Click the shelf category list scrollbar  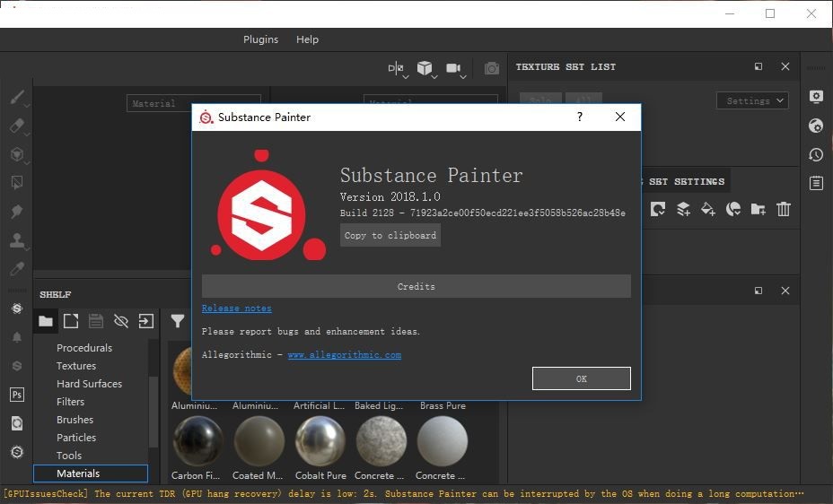click(x=153, y=411)
